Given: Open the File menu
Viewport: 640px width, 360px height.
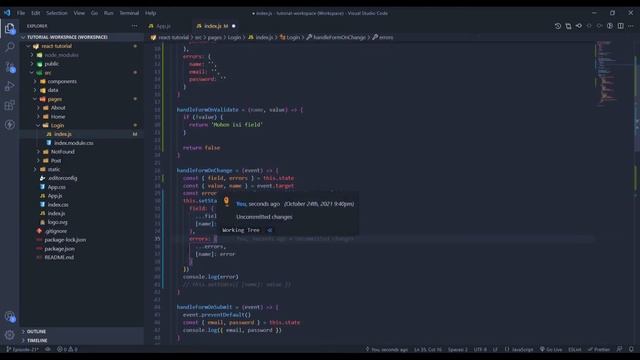Looking at the screenshot, I should [21, 13].
